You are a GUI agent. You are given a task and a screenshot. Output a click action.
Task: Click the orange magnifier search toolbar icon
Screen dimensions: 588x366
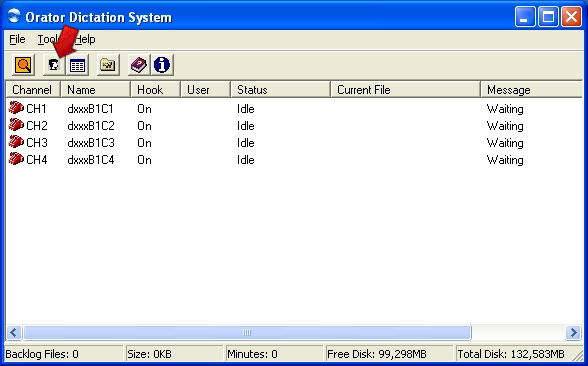(x=23, y=65)
